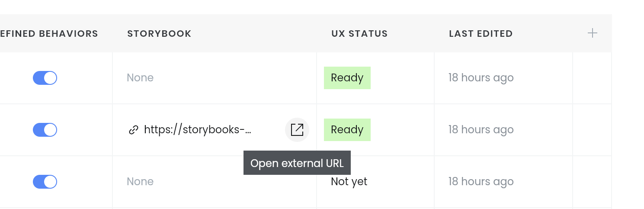This screenshot has width=644, height=209.
Task: Click the Open external URL tooltip
Action: tap(297, 163)
